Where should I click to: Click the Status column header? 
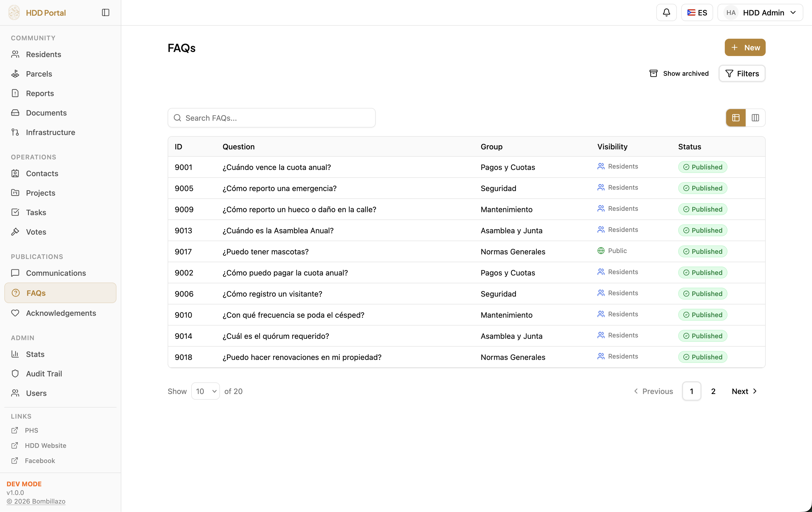click(690, 146)
